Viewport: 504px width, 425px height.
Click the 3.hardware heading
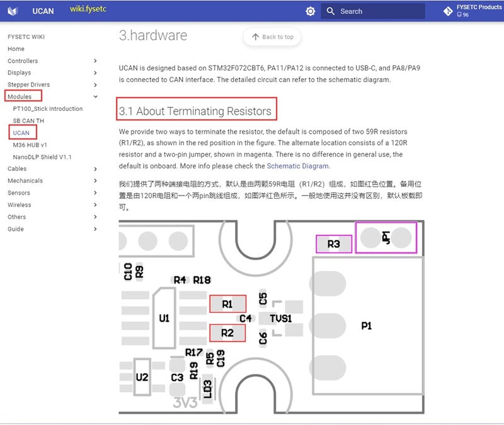[153, 35]
